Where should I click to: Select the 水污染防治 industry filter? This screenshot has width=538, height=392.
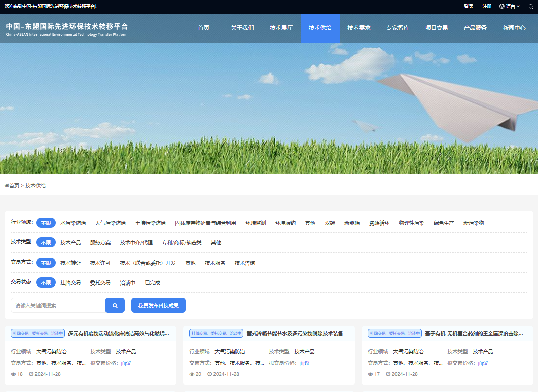[x=73, y=223]
